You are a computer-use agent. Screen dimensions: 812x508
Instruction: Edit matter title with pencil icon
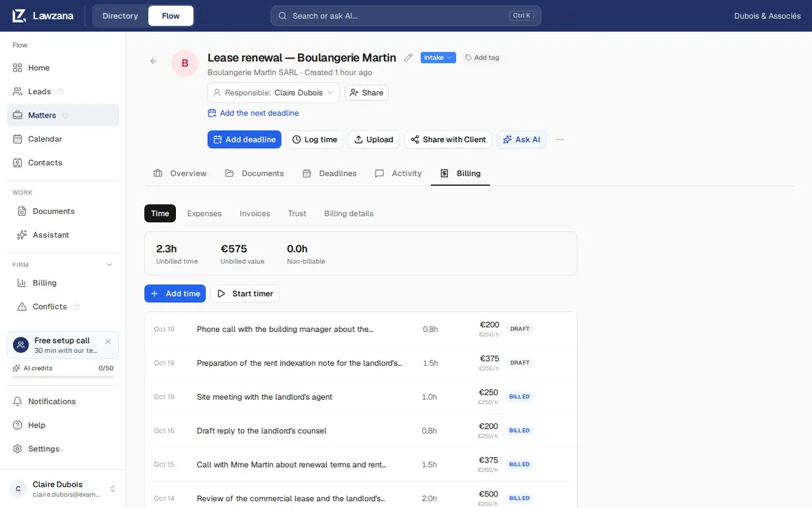click(x=408, y=58)
